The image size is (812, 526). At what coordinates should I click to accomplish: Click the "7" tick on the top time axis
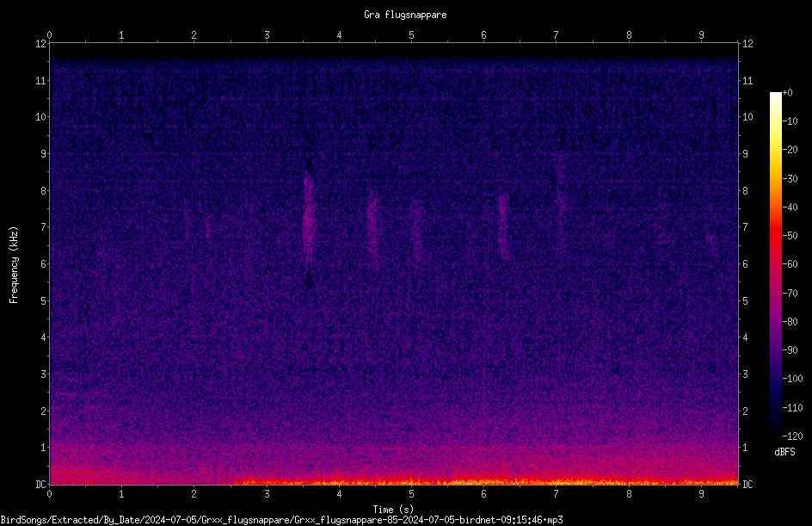coord(557,35)
